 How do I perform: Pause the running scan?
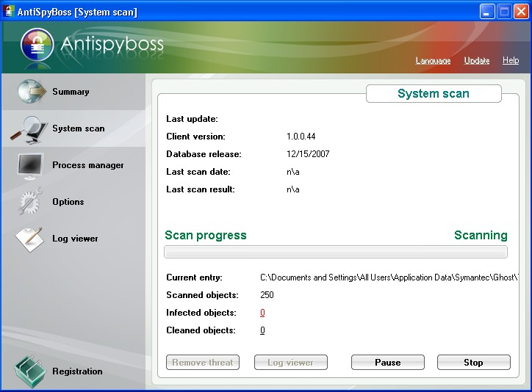click(x=387, y=363)
